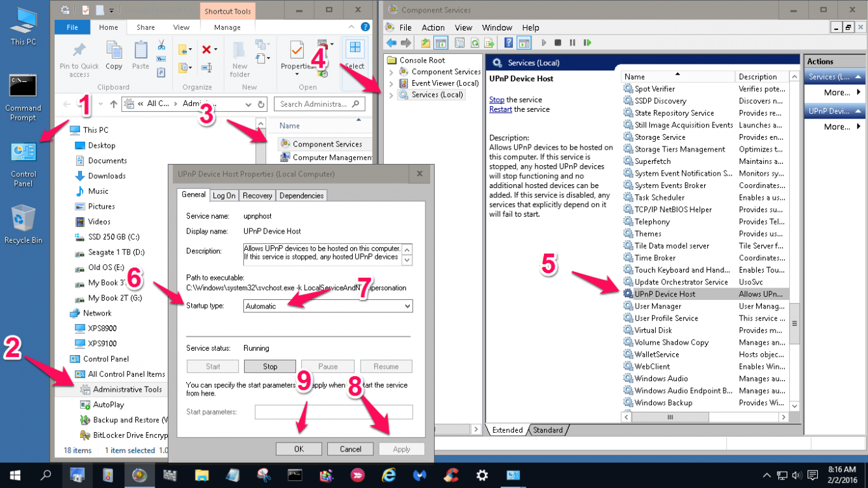Open Move to dropdown in Organize group
This screenshot has width=868, height=488.
[189, 49]
